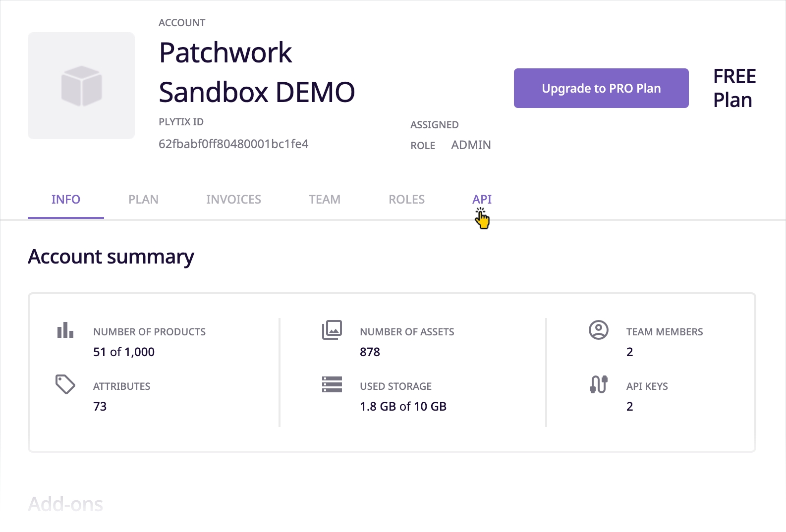The image size is (786, 532).
Task: Go to the TEAM tab
Action: pos(325,199)
